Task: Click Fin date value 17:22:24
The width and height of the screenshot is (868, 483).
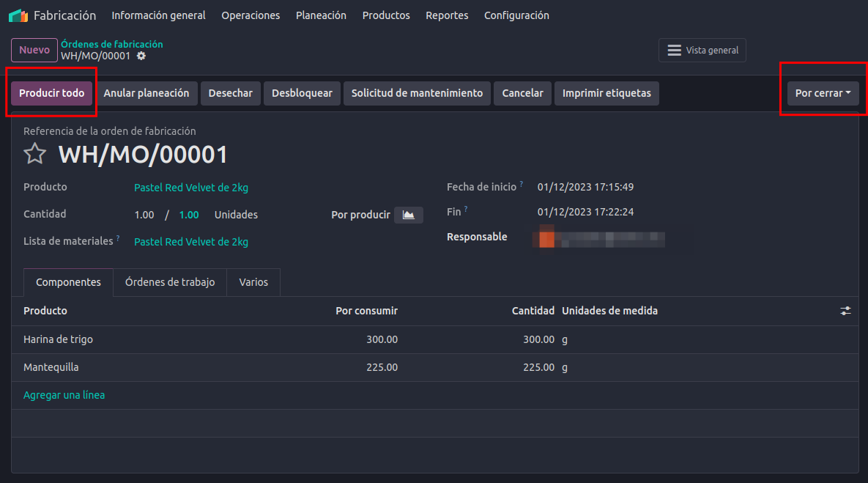Action: click(x=585, y=212)
